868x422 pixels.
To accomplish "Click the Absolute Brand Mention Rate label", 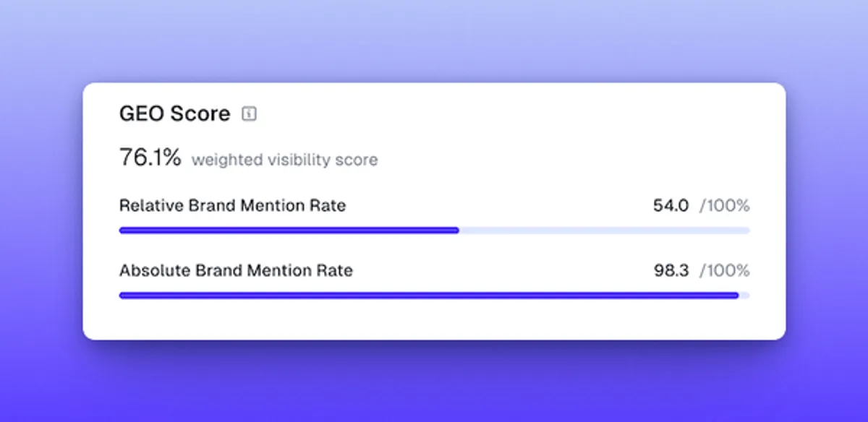I will [x=236, y=271].
